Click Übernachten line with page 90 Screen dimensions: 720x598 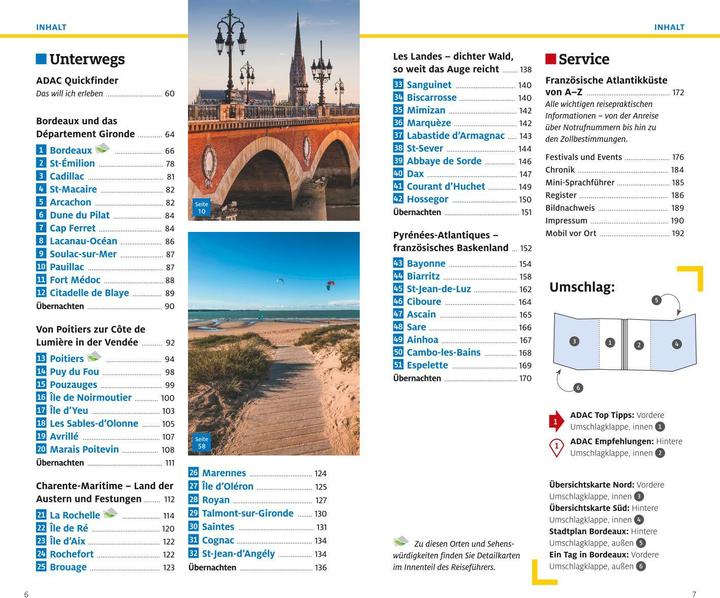pyautogui.click(x=105, y=306)
